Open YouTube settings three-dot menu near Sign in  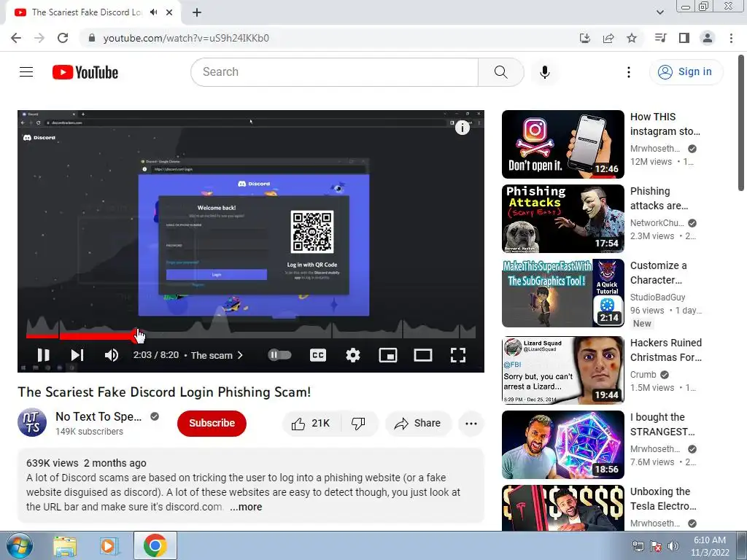pos(628,72)
